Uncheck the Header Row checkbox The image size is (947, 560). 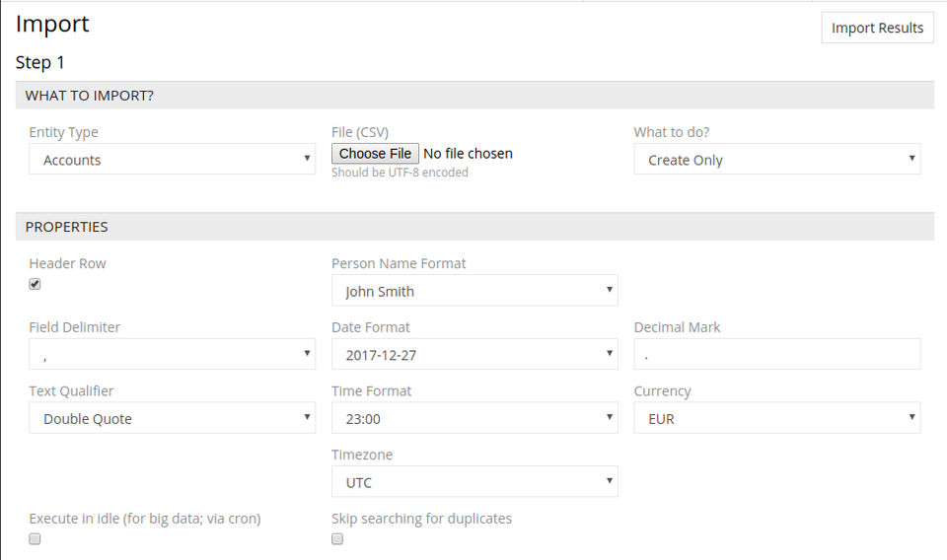tap(35, 284)
